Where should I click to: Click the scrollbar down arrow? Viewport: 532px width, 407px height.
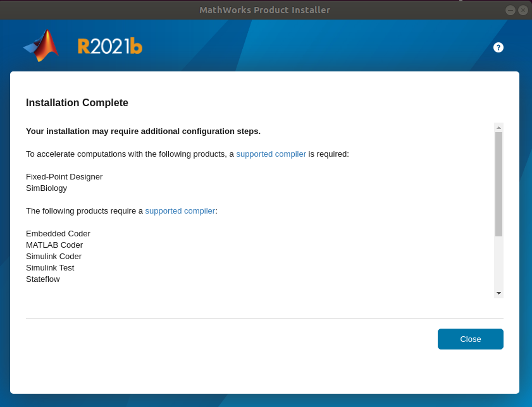(498, 293)
